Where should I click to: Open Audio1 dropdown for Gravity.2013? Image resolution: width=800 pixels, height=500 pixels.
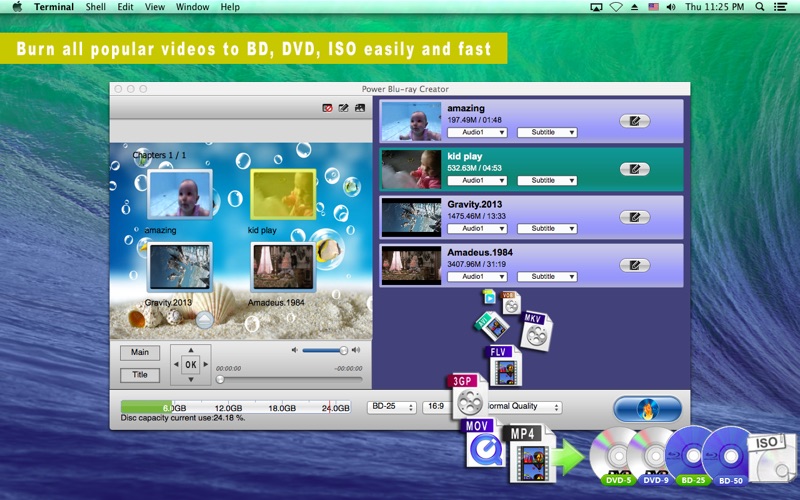tap(477, 229)
